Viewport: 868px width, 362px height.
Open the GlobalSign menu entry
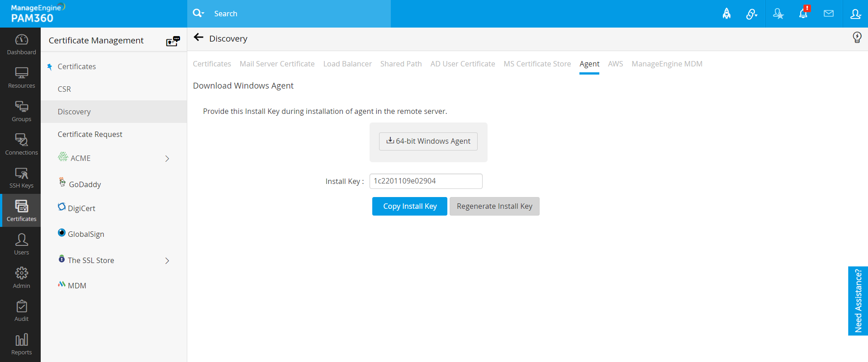pos(86,235)
